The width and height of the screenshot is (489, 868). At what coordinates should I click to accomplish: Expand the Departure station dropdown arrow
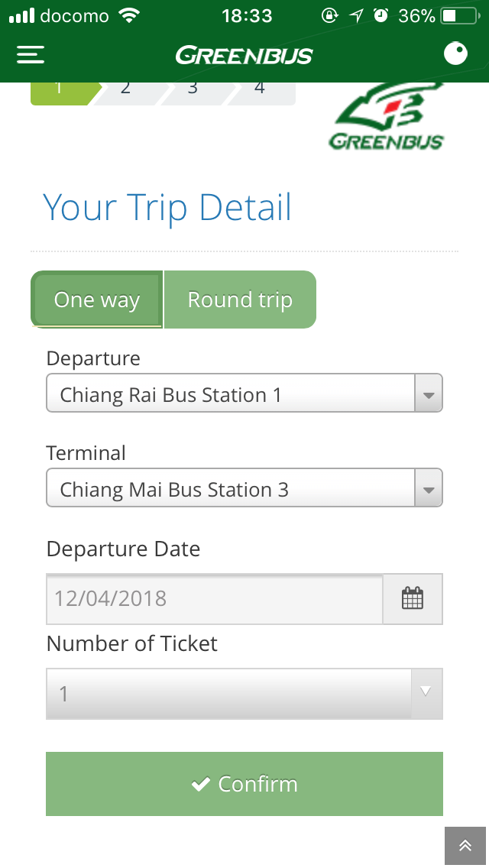pos(428,394)
